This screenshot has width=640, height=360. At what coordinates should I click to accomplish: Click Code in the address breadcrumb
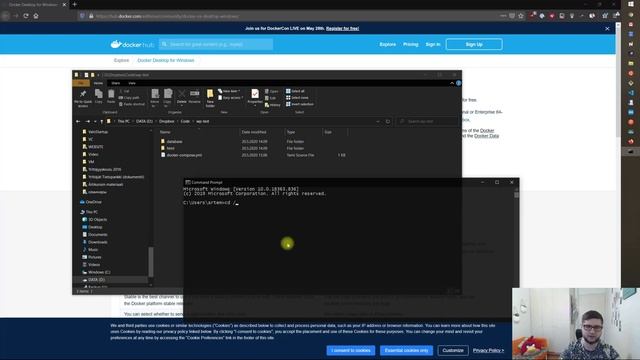coord(185,121)
